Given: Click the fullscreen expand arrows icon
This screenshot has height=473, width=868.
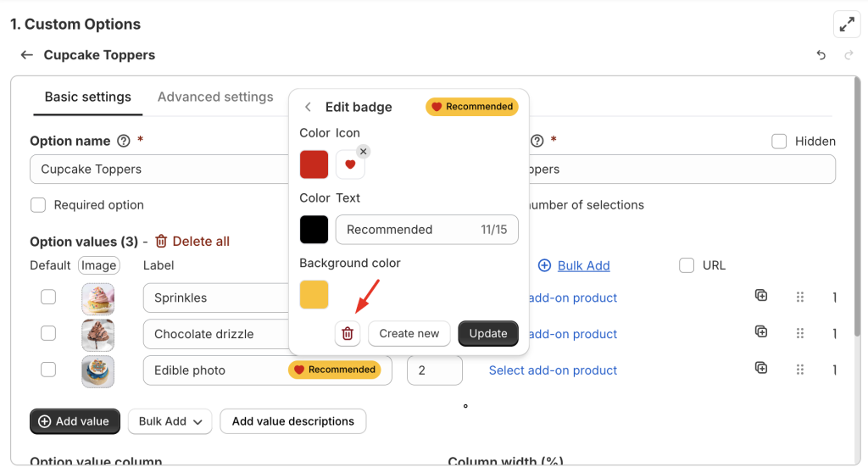Looking at the screenshot, I should point(847,25).
